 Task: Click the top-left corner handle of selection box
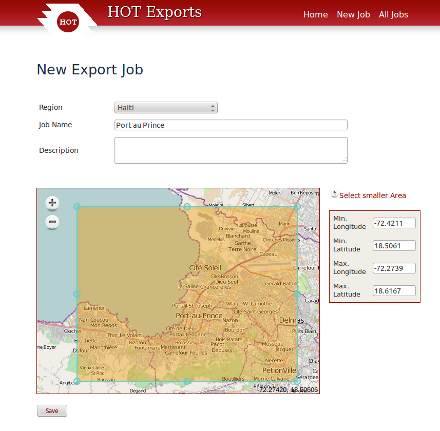click(77, 207)
